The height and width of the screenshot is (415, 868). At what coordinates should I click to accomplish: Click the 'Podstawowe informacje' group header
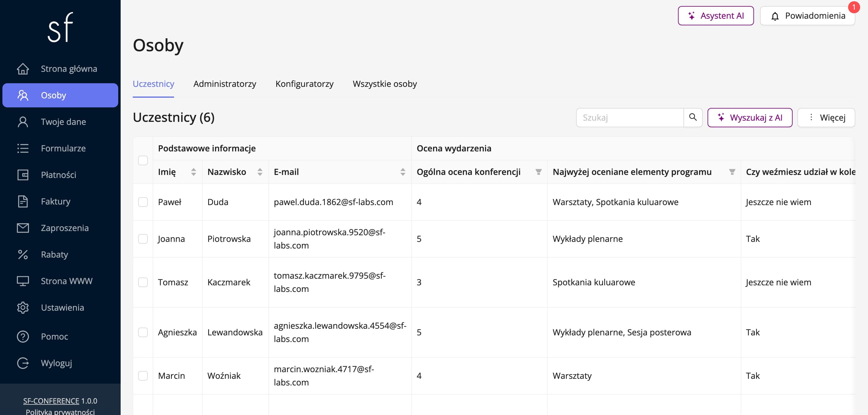207,149
